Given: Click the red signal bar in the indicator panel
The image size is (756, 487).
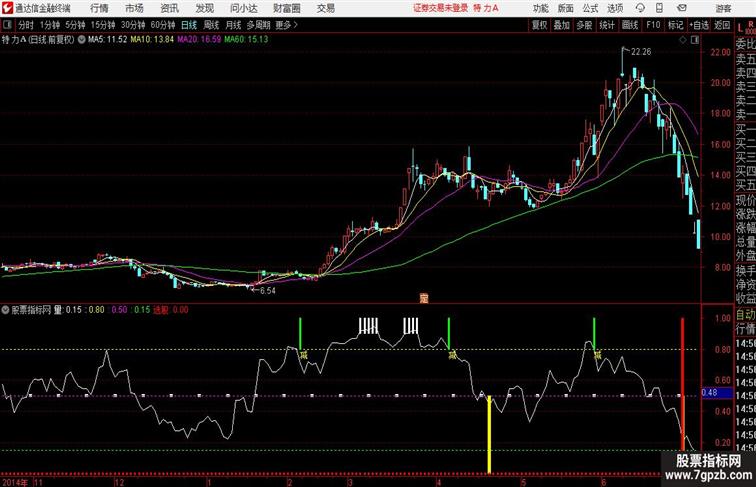Looking at the screenshot, I should [x=682, y=384].
